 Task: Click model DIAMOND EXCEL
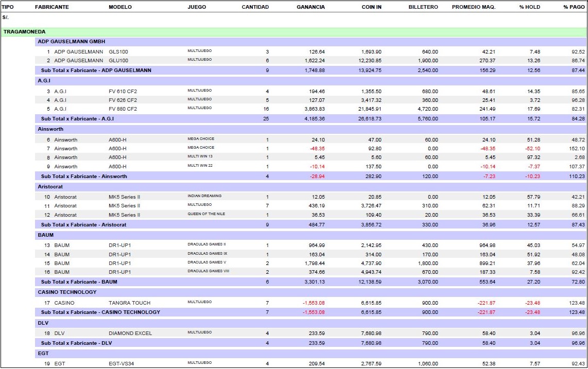[x=130, y=333]
